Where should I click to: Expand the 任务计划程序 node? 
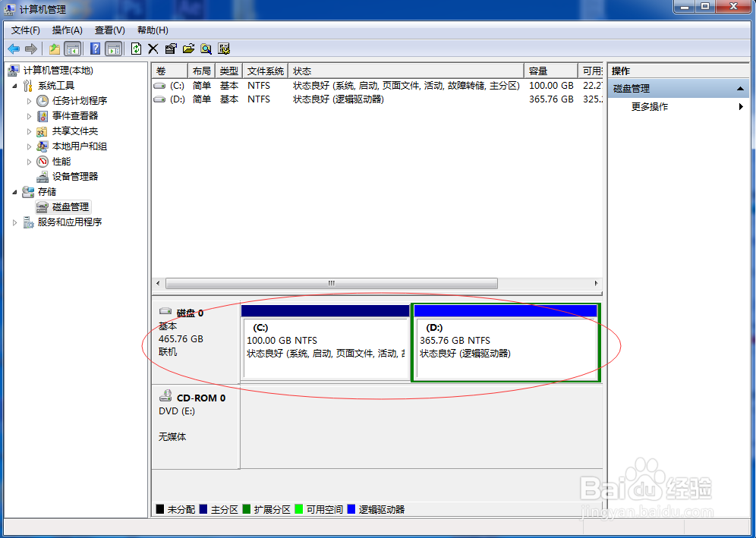coord(29,101)
